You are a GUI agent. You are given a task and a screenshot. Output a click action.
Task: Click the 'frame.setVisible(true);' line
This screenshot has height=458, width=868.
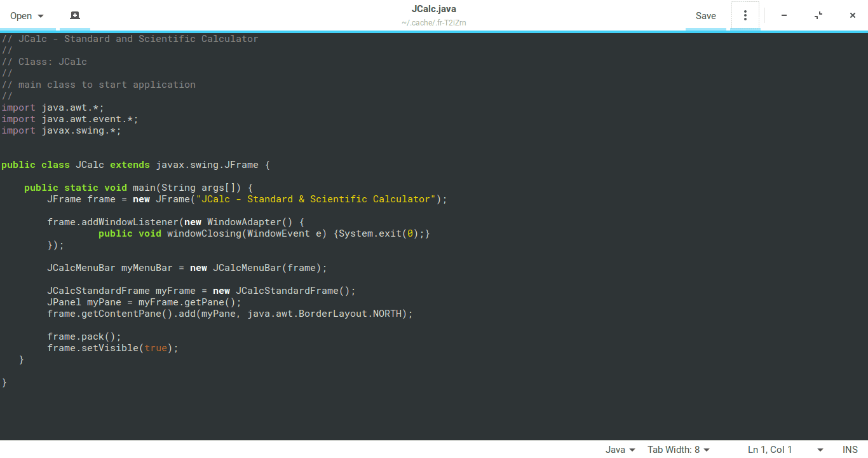coord(112,348)
